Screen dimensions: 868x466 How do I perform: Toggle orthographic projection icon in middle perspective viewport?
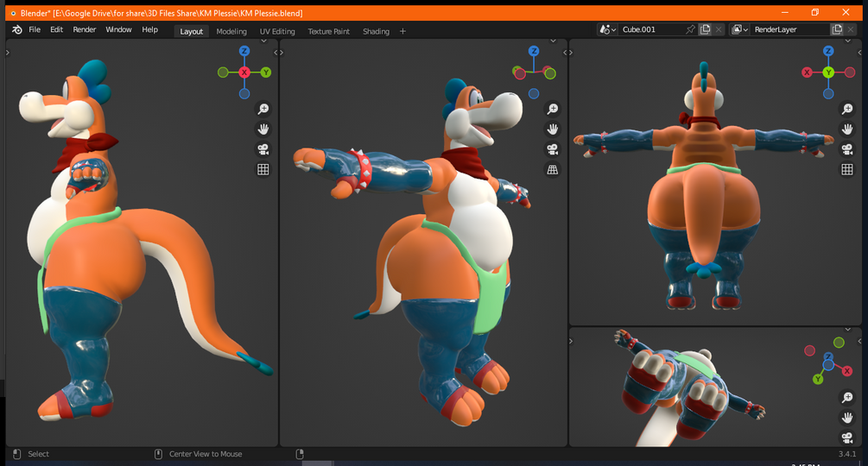tap(553, 170)
